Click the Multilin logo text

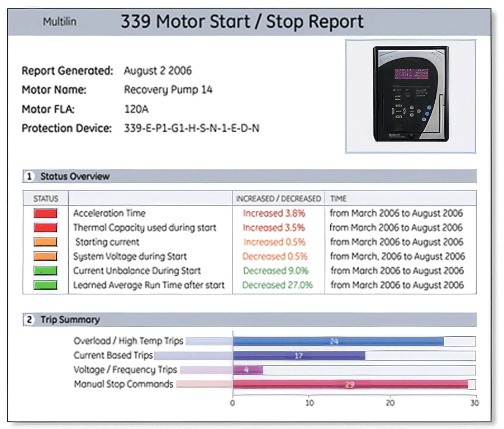(60, 22)
